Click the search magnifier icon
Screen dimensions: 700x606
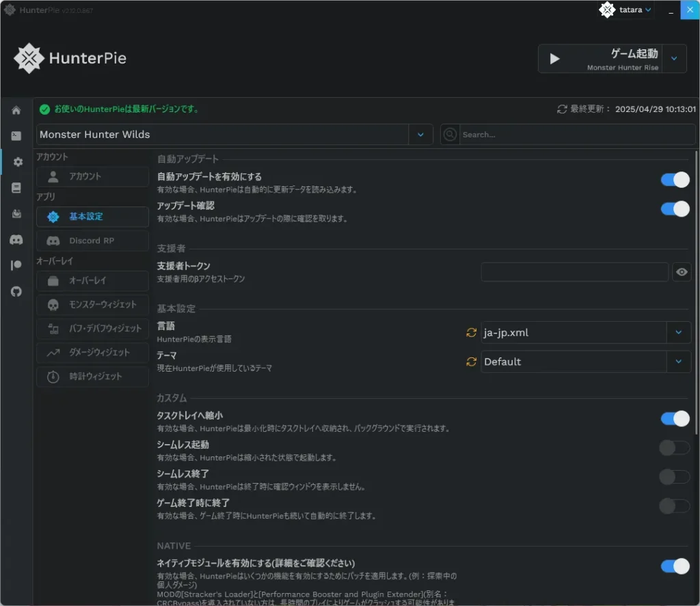coord(450,135)
